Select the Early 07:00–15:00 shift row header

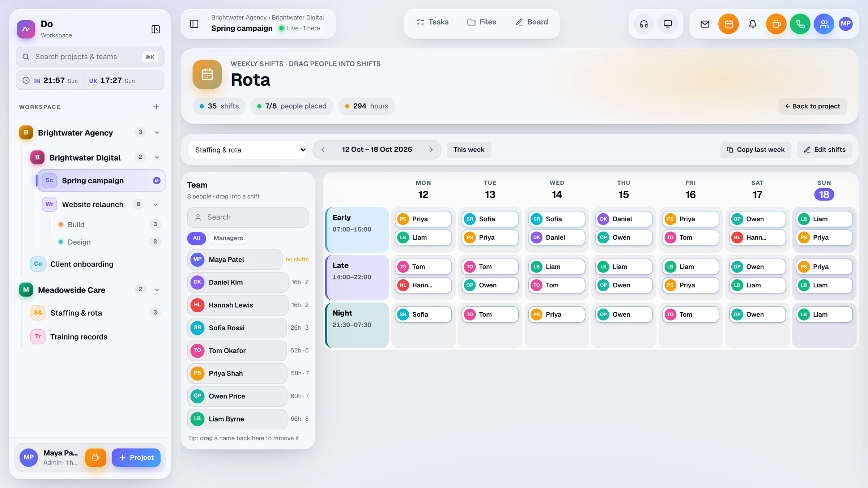[357, 230]
